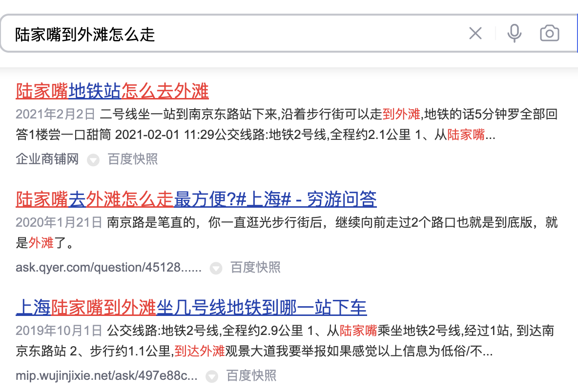Viewport: 578px width, 392px height.
Task: Clear the search box with the X icon
Action: tap(475, 34)
